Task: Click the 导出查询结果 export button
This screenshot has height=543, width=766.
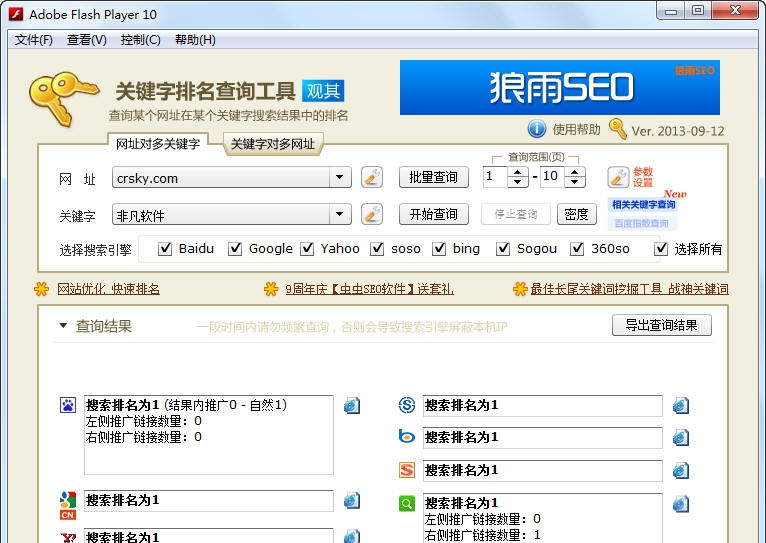Action: coord(661,325)
